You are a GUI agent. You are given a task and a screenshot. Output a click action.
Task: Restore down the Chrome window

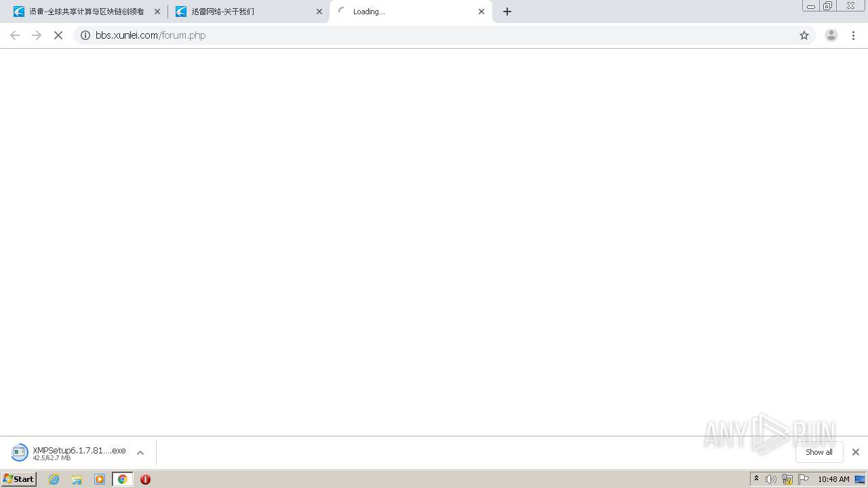(x=828, y=6)
